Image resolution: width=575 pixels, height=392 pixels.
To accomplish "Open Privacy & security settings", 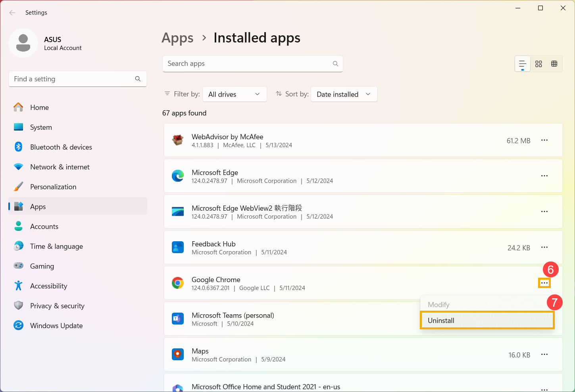I will [78, 306].
